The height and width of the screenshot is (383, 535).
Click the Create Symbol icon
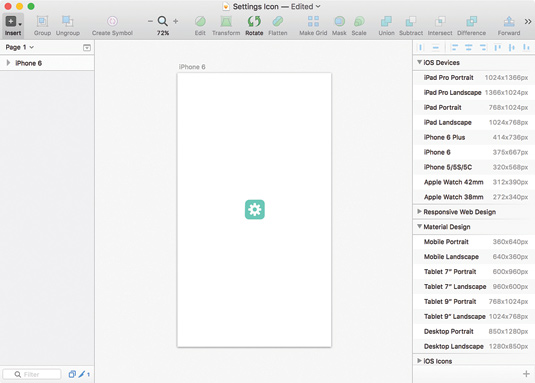tap(112, 22)
